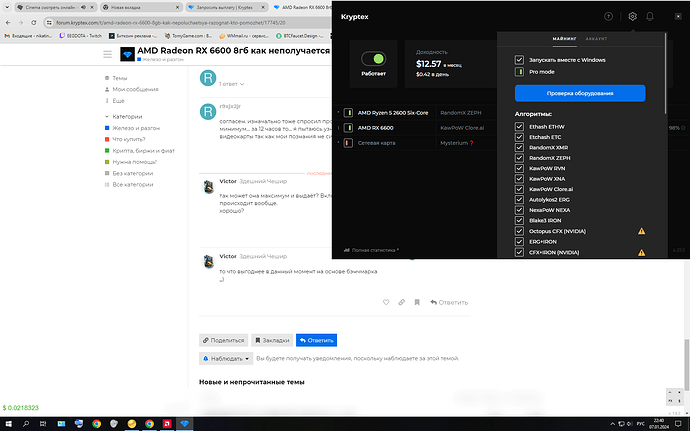Select МАЙНИНГ settings tab
This screenshot has height=431, width=690.
click(x=565, y=39)
